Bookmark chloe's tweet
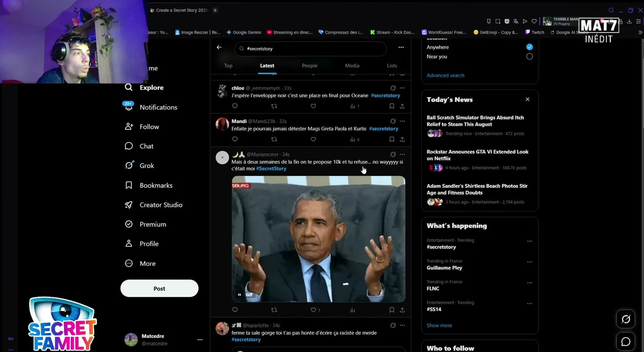 392,106
